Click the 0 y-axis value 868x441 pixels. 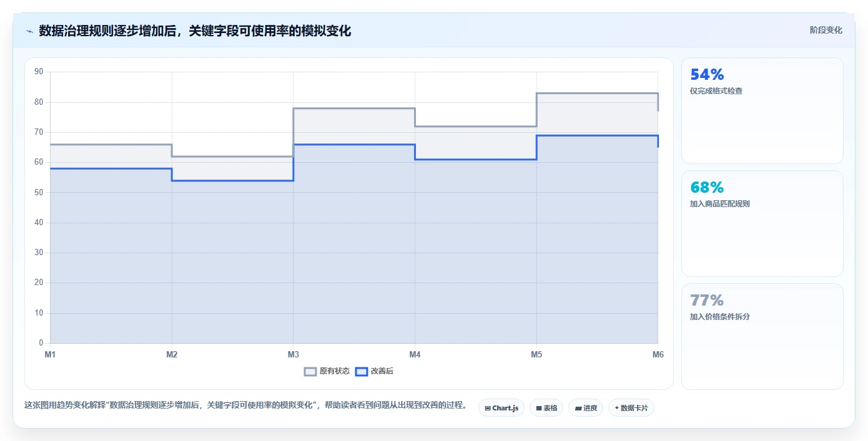coord(41,343)
